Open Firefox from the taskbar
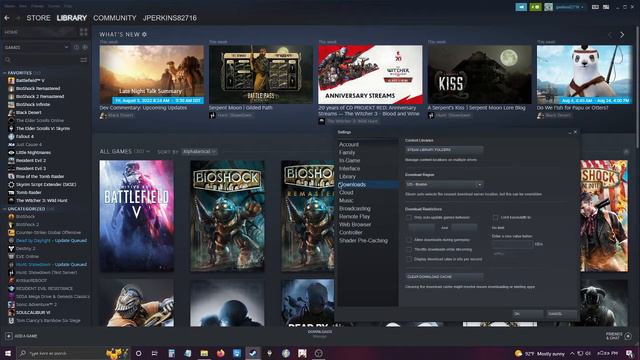Screen dimensions: 640x360 tap(221, 353)
